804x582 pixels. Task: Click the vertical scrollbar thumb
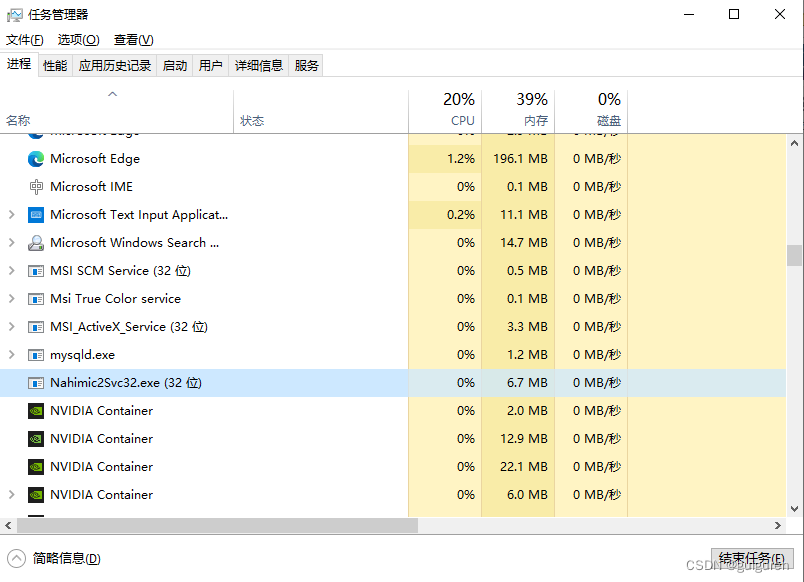coord(794,255)
